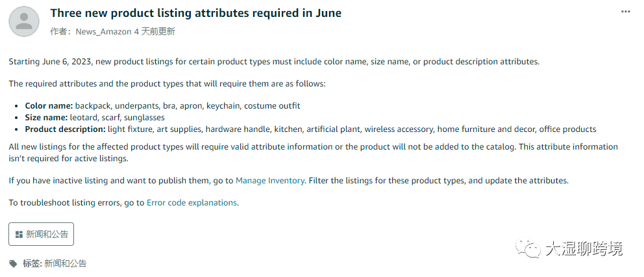
Task: Click the 作者 label before the author name
Action: click(59, 31)
